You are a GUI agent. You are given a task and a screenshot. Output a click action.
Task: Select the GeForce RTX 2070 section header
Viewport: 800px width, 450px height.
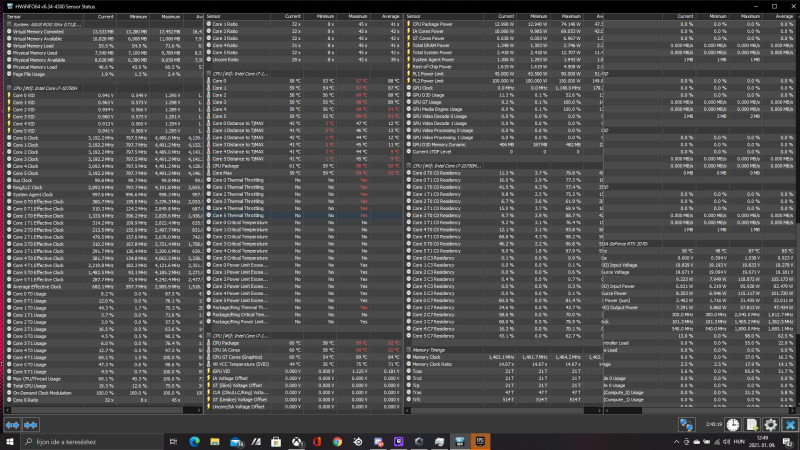[699, 244]
